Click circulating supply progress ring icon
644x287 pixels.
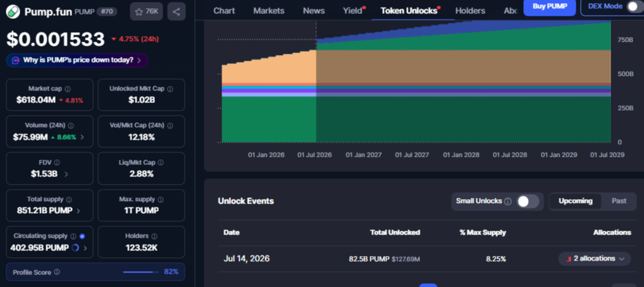click(x=75, y=248)
